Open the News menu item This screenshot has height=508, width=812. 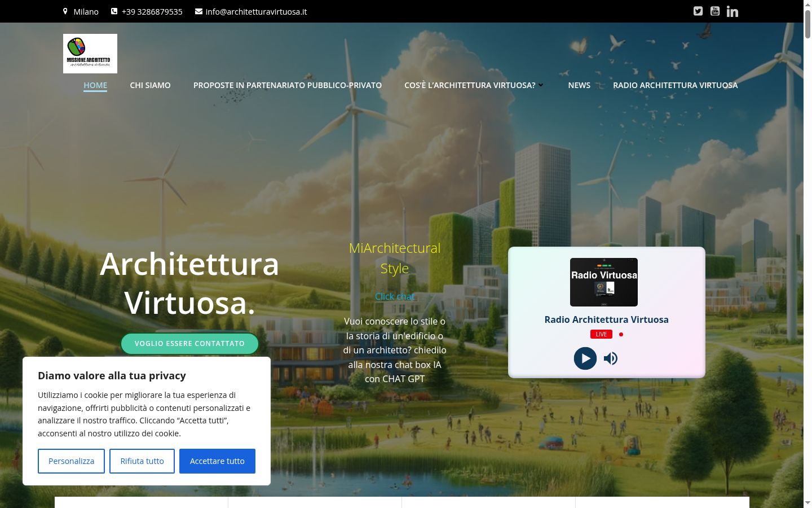pos(579,85)
